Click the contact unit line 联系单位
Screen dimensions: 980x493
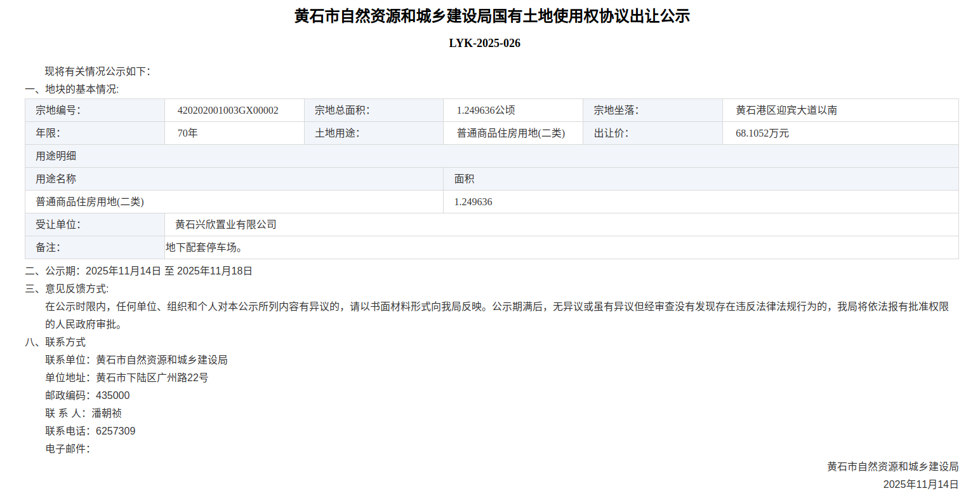coord(136,360)
